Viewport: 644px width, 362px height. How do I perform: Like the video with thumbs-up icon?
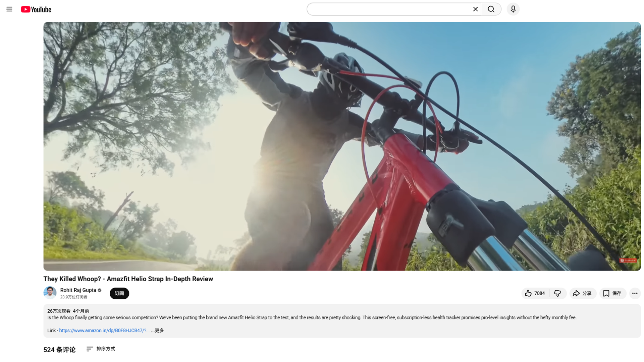535,293
